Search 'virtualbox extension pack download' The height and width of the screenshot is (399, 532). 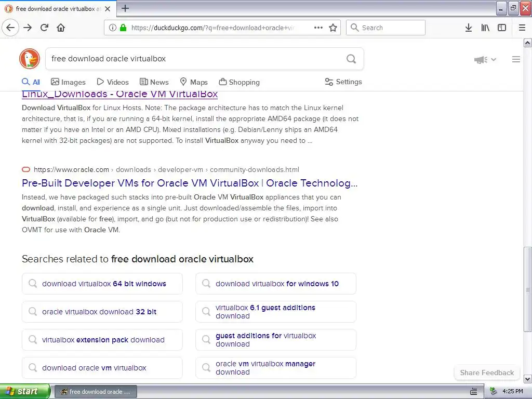pos(103,340)
